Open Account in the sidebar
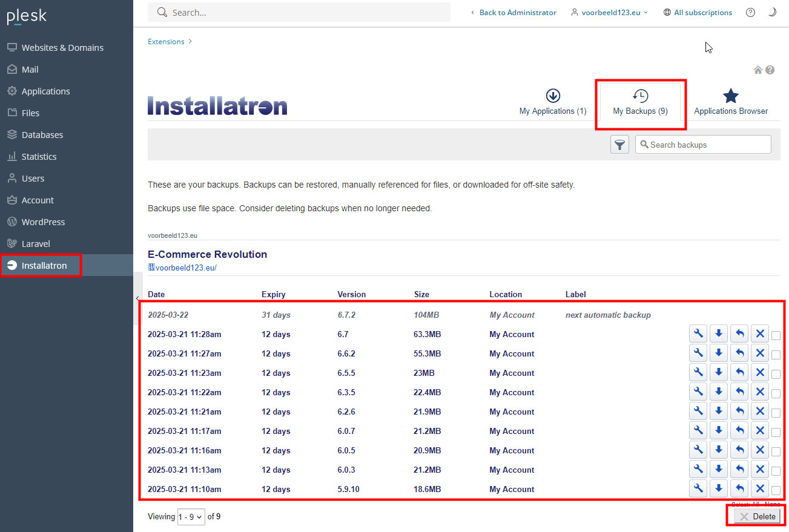 (38, 200)
